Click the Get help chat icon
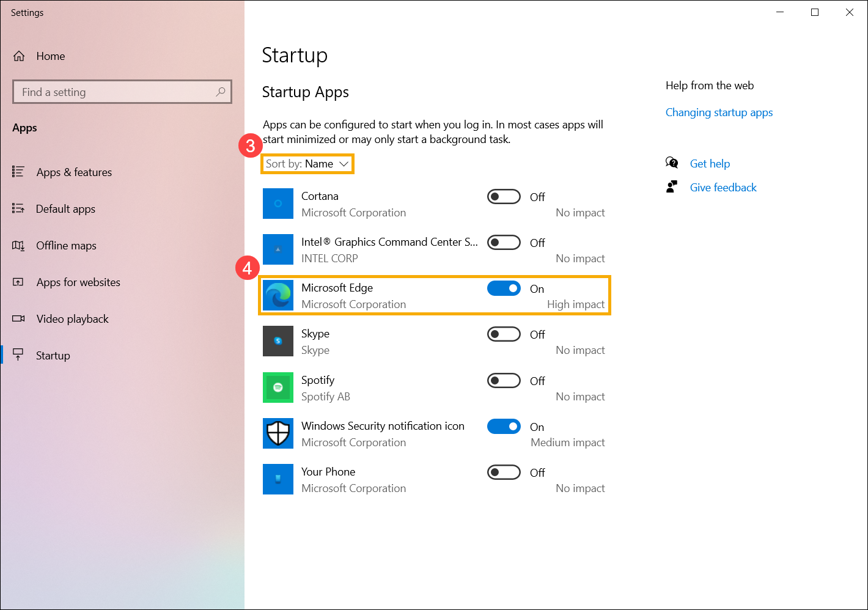This screenshot has width=868, height=610. [x=672, y=163]
